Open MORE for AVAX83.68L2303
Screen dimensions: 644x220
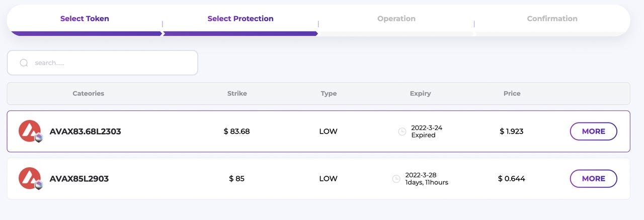593,131
